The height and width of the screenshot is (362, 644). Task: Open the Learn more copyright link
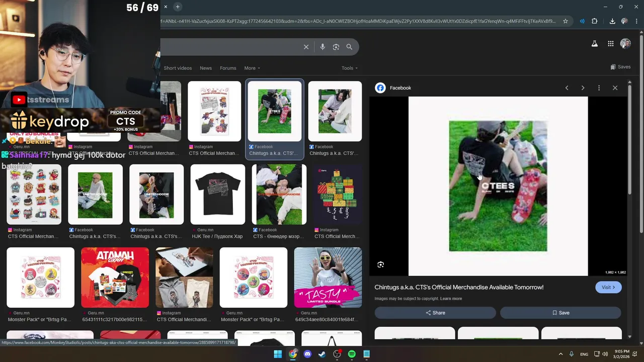451,299
